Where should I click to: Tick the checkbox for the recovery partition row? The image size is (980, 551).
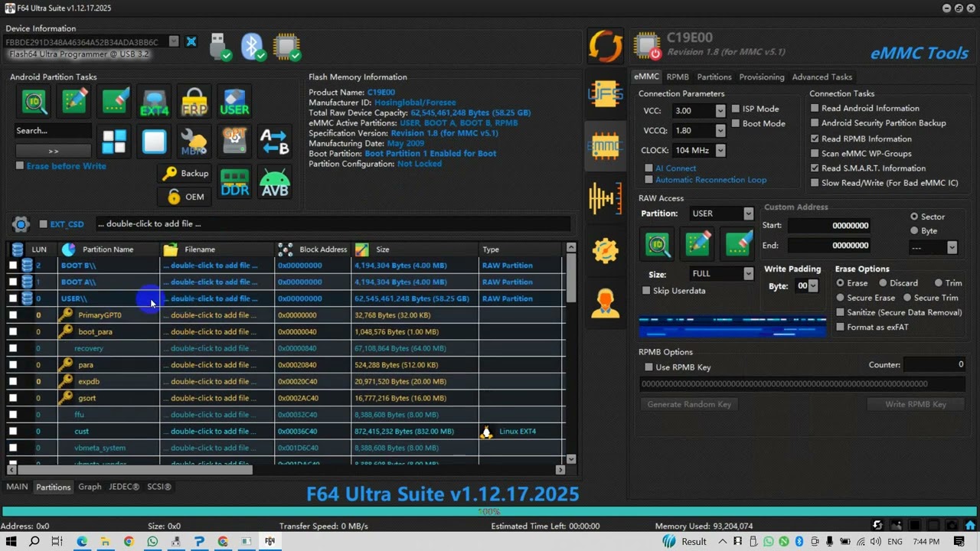tap(13, 348)
